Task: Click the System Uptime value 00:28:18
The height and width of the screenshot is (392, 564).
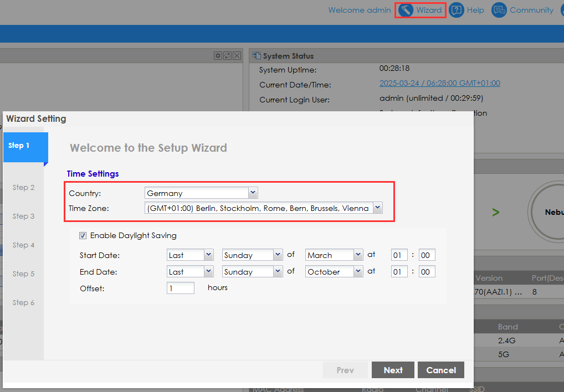Action: pyautogui.click(x=394, y=68)
